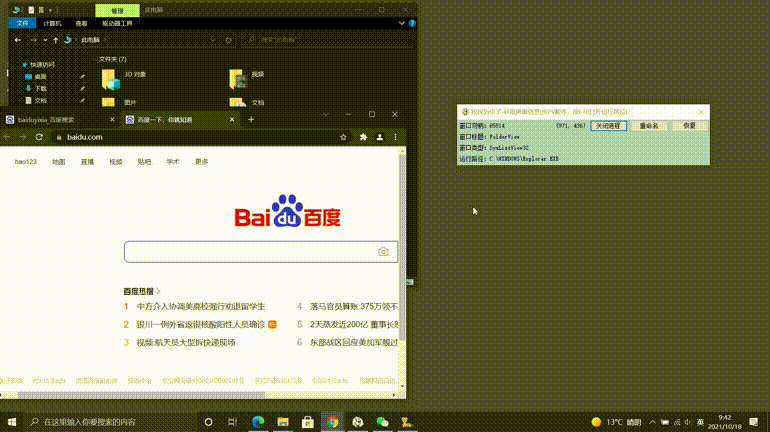
Task: Click Chrome's horizontal page scrollbar
Action: (x=141, y=395)
